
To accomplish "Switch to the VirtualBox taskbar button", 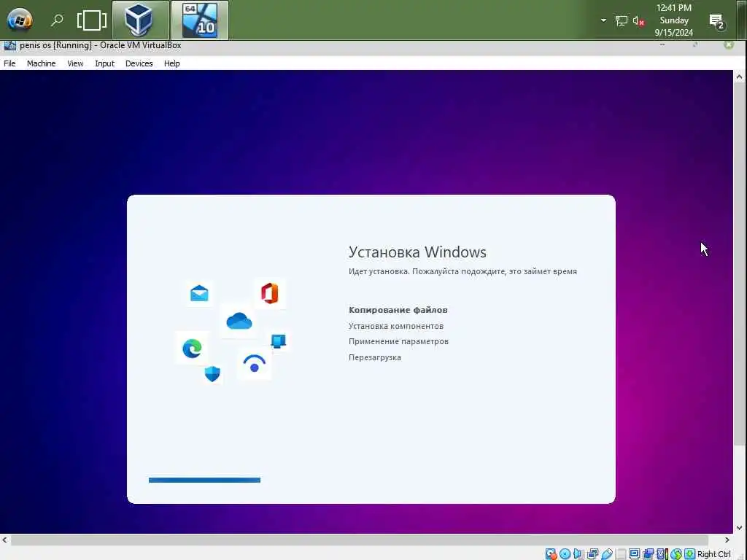I will (141, 20).
